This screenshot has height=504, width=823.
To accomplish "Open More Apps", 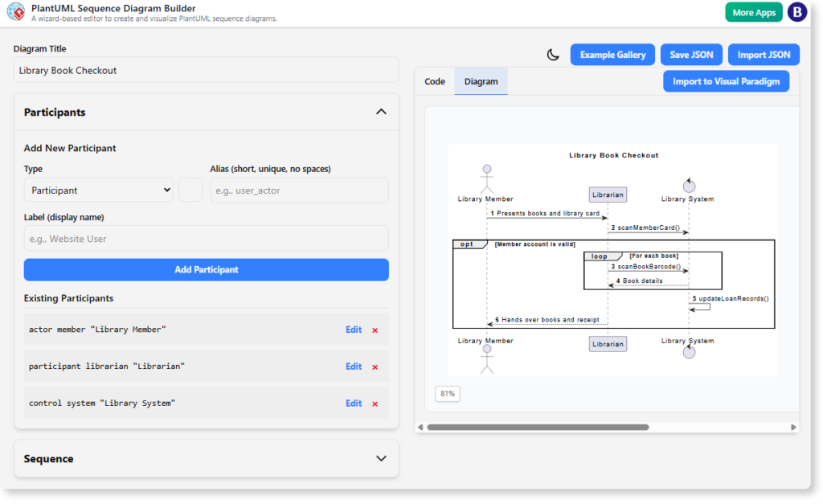I will (x=753, y=12).
